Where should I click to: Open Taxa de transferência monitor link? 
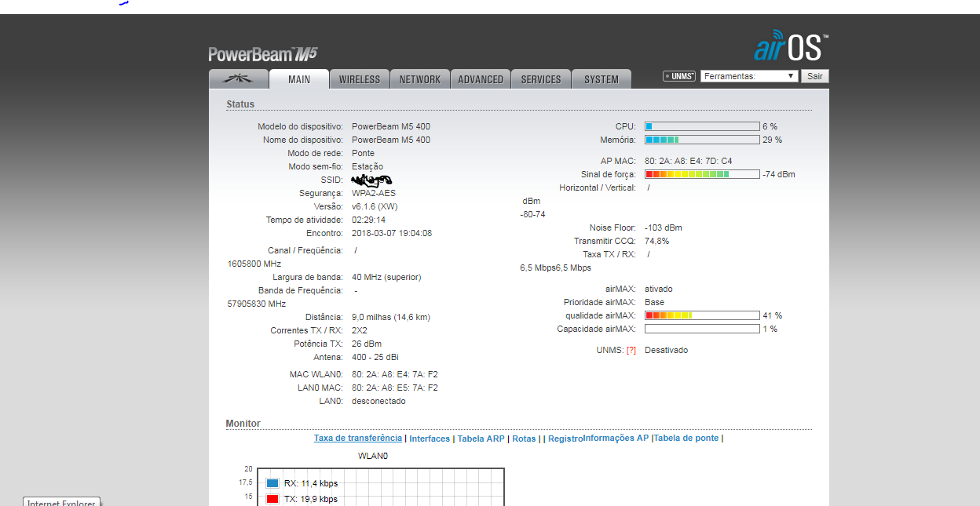(358, 438)
